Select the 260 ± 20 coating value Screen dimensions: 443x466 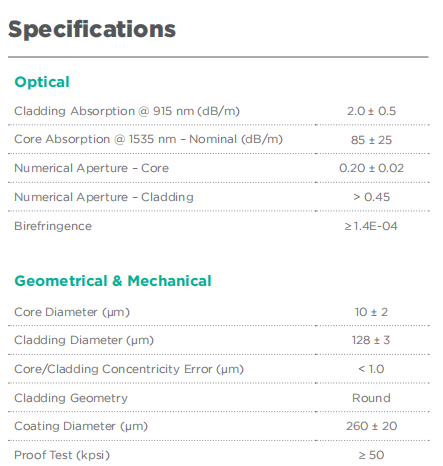[371, 426]
